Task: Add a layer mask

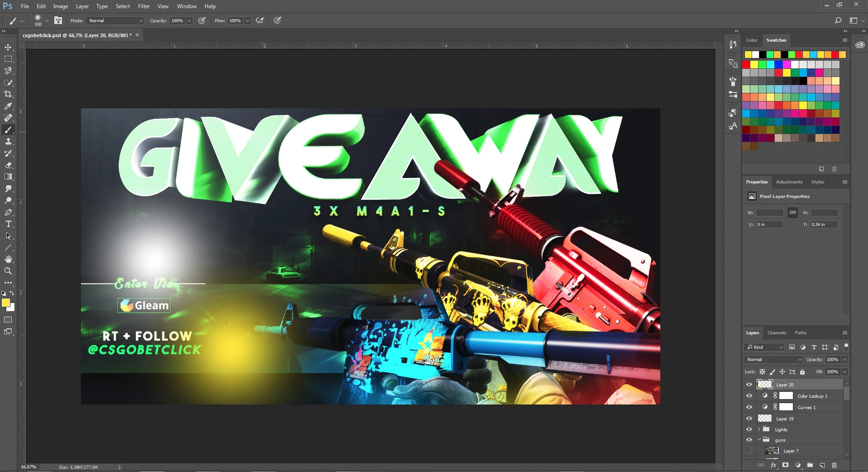Action: (786, 465)
